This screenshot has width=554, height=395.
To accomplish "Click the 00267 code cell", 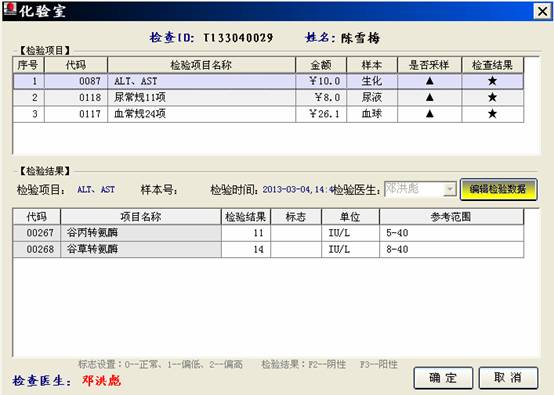I will 37,233.
